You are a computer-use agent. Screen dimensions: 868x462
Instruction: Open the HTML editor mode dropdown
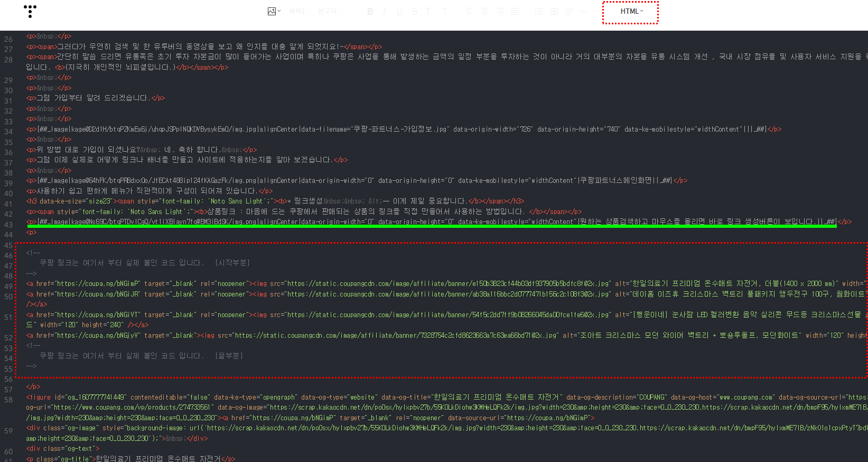point(631,11)
